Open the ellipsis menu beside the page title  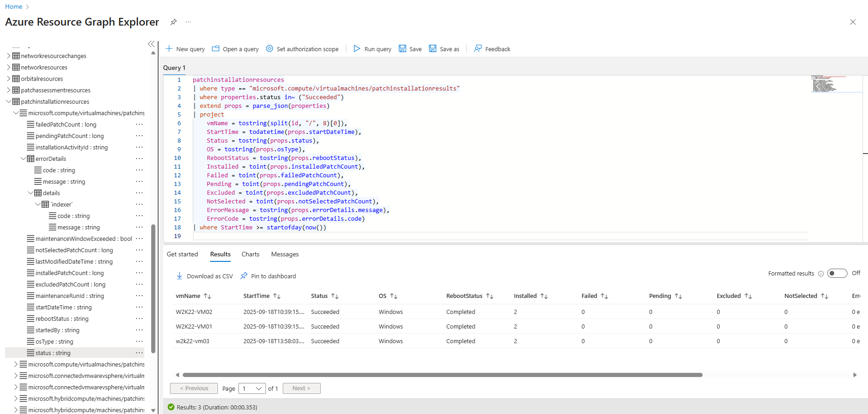click(188, 22)
